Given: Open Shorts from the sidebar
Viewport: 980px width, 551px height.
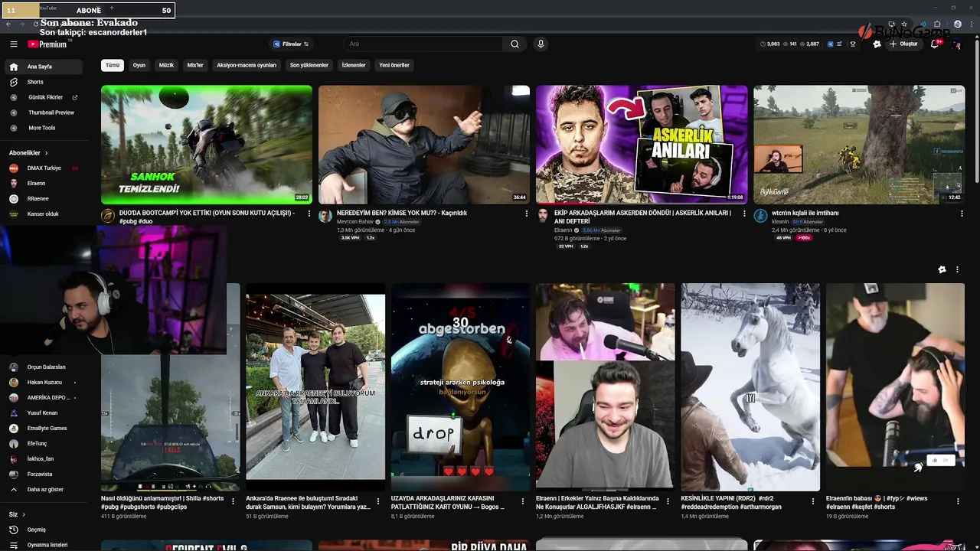Looking at the screenshot, I should 43,82.
